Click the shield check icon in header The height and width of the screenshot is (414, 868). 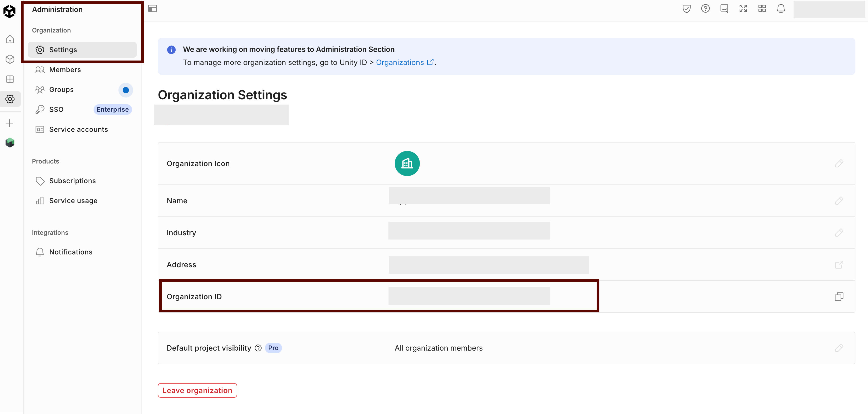(x=686, y=9)
